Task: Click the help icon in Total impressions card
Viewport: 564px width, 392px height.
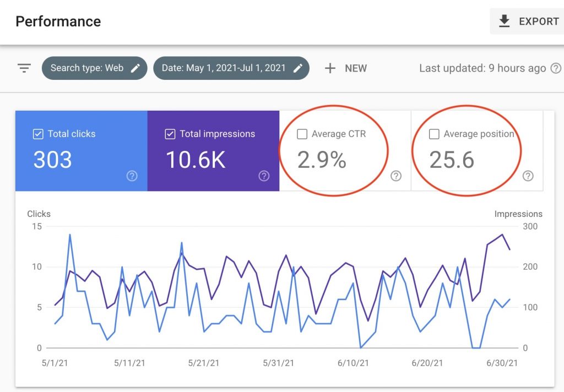Action: 264,176
